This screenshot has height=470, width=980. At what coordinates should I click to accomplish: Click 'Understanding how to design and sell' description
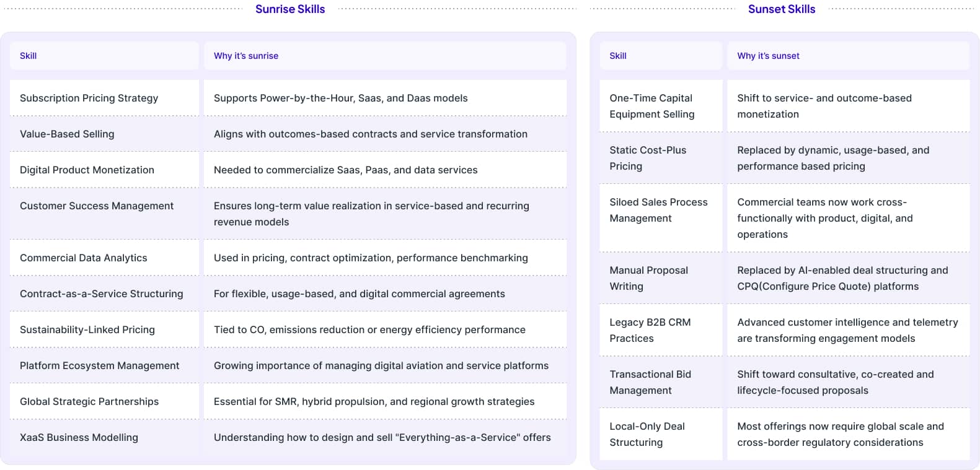(x=382, y=437)
